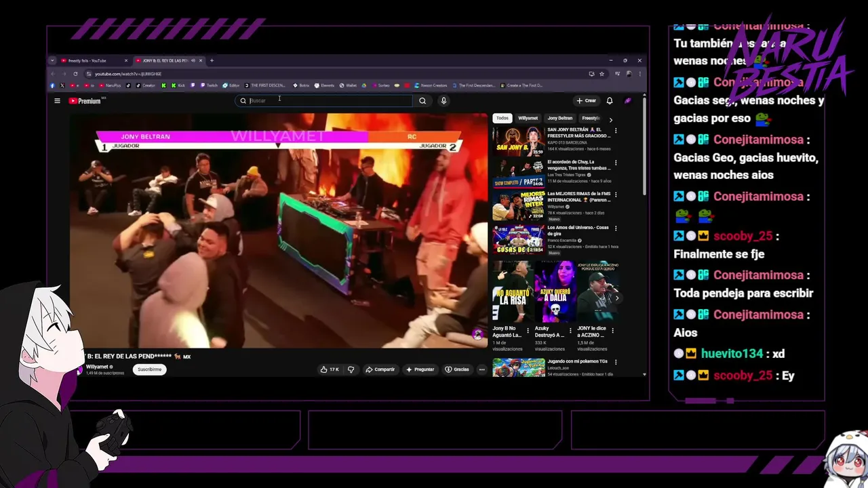
Task: Open YouTube notifications bell
Action: coord(610,101)
